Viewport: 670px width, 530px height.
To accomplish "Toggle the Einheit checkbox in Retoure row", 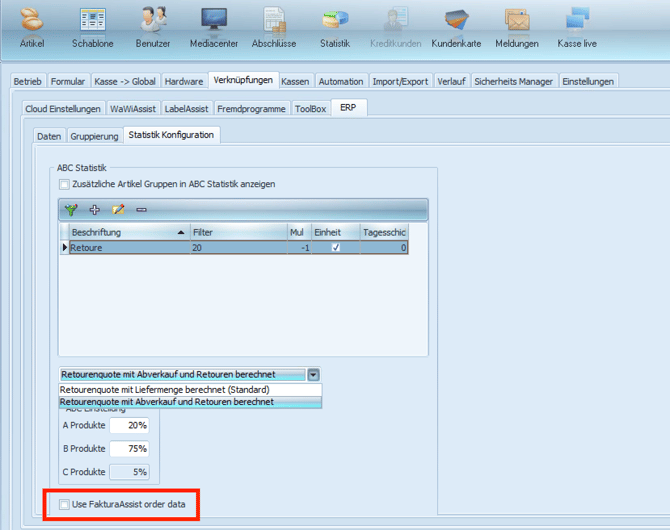I will [336, 247].
